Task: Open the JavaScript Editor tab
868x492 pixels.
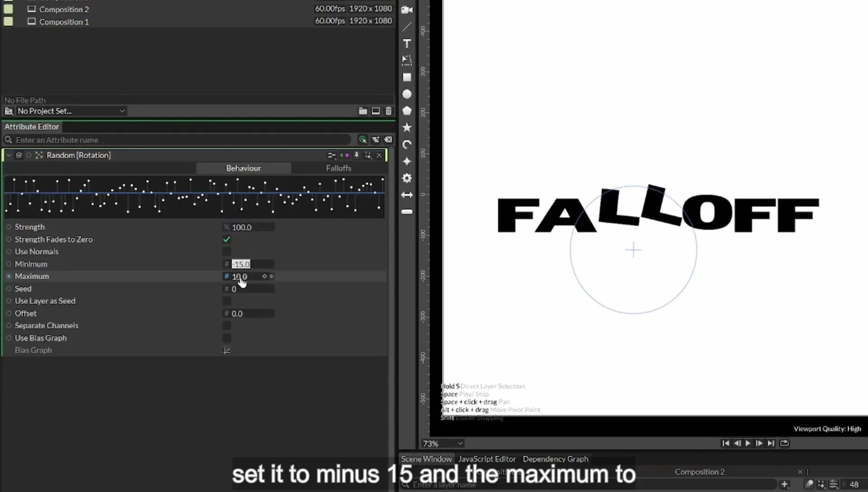Action: tap(487, 459)
